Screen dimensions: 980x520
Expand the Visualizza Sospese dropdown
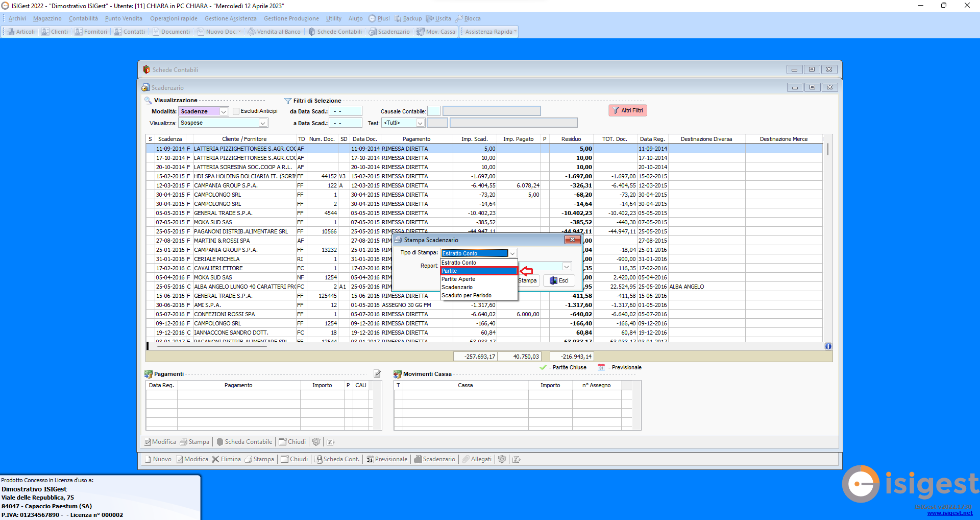262,123
